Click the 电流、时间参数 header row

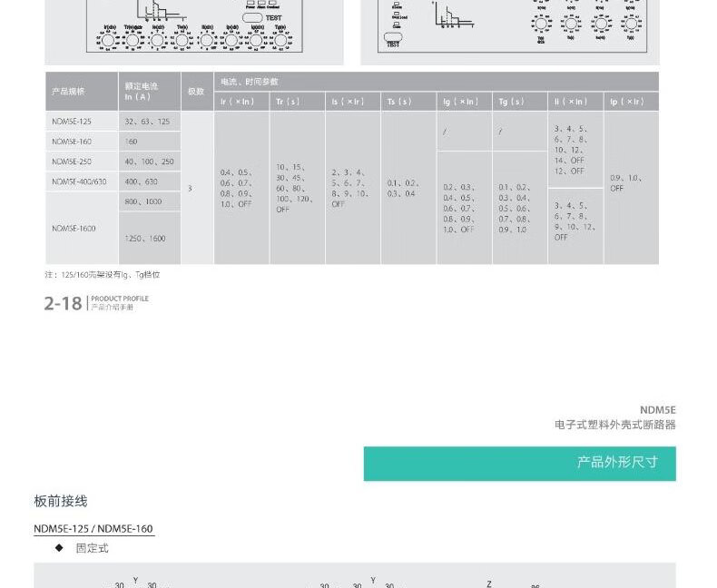[436, 82]
